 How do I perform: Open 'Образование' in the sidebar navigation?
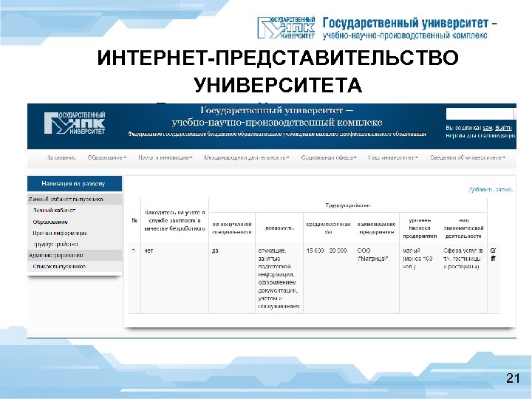tap(50, 222)
